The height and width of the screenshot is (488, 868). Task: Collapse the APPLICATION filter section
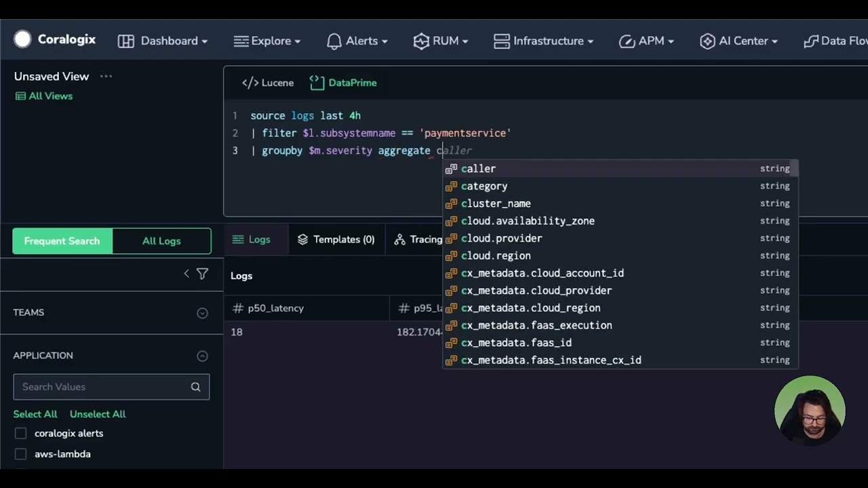point(202,356)
